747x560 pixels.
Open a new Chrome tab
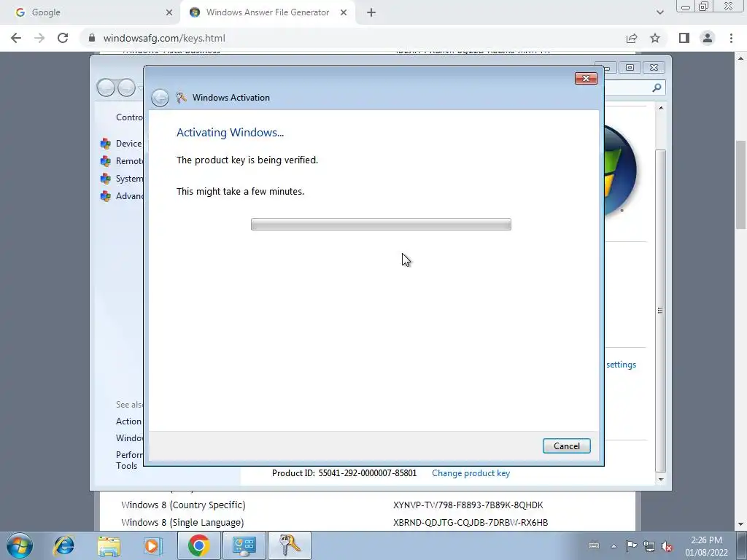point(371,12)
